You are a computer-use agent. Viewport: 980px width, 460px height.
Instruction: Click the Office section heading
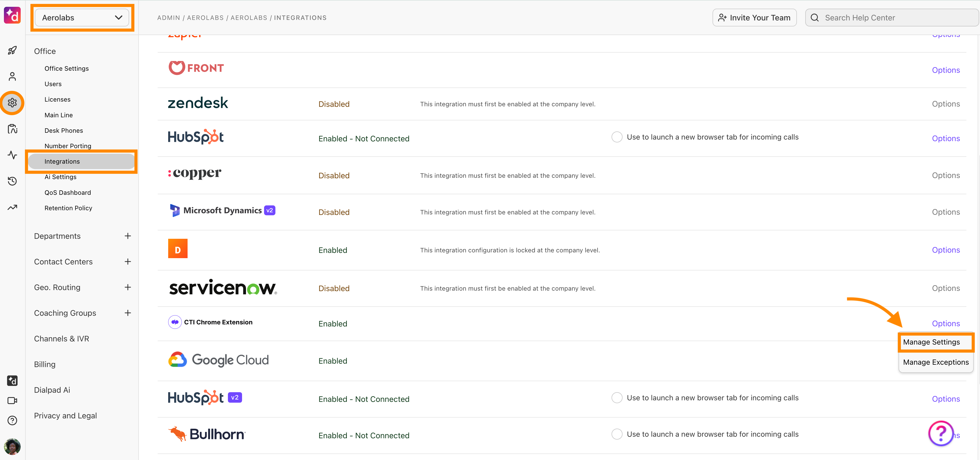[x=45, y=51]
